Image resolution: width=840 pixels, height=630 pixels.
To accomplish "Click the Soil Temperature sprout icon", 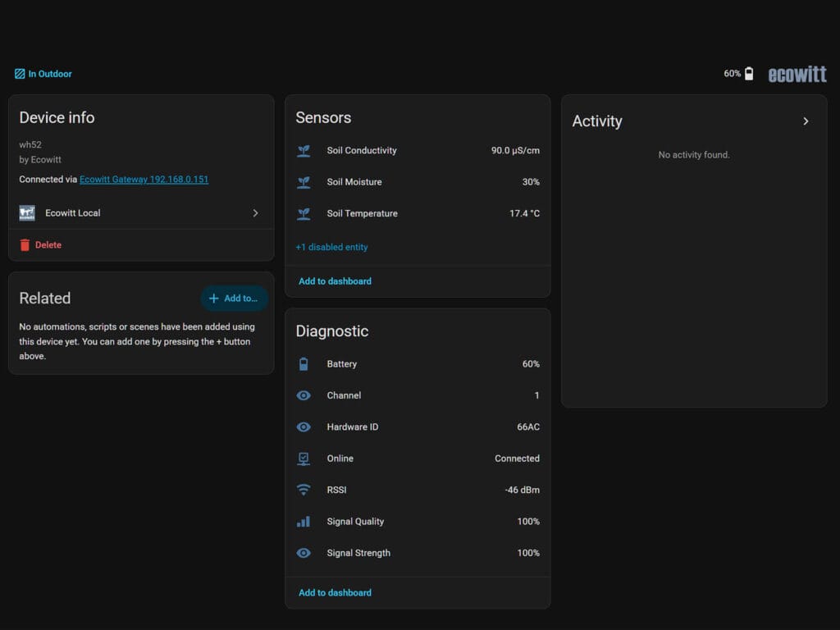I will [304, 214].
